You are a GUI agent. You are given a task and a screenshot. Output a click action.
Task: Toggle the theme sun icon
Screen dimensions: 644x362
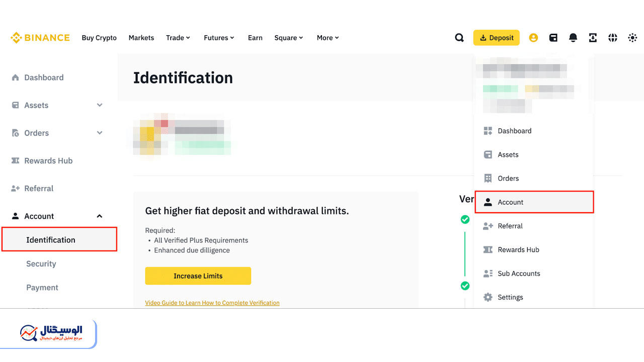(632, 38)
